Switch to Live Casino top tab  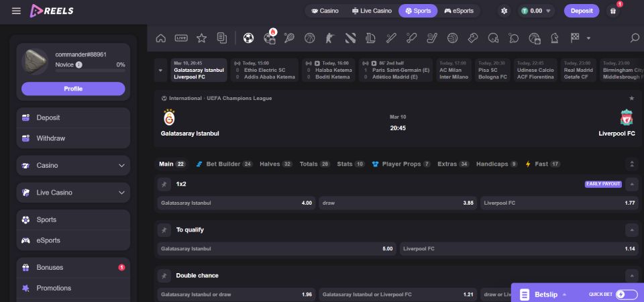pos(372,11)
